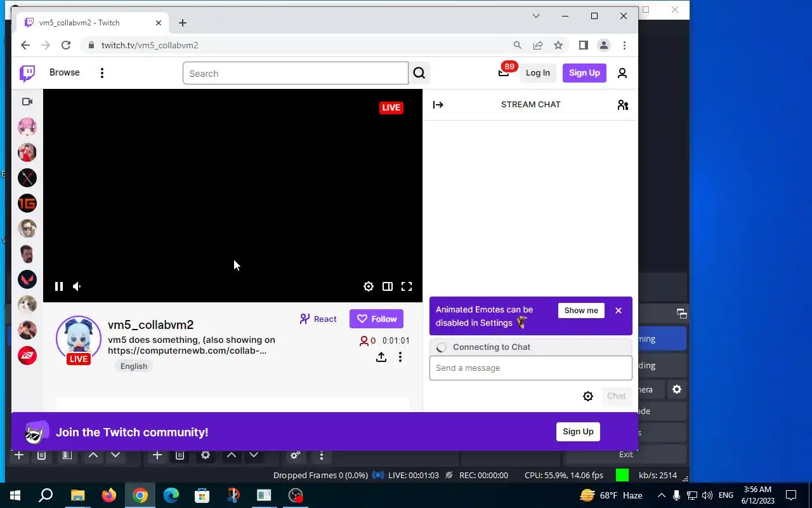Collapse the stream chat panel

pos(438,105)
